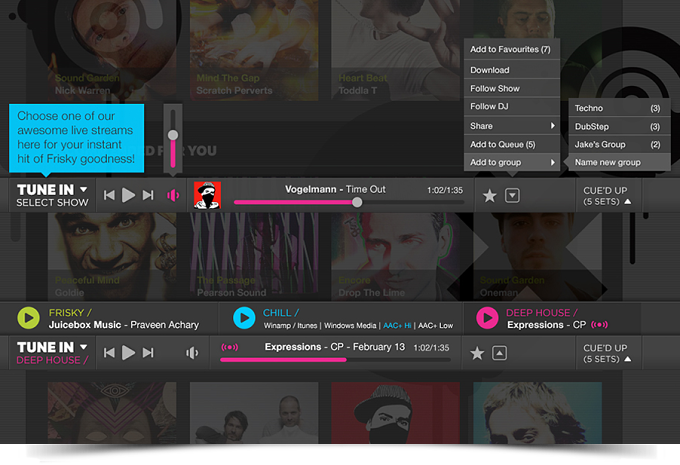Play the DEEP HOUSE stream with pink button

pyautogui.click(x=487, y=318)
